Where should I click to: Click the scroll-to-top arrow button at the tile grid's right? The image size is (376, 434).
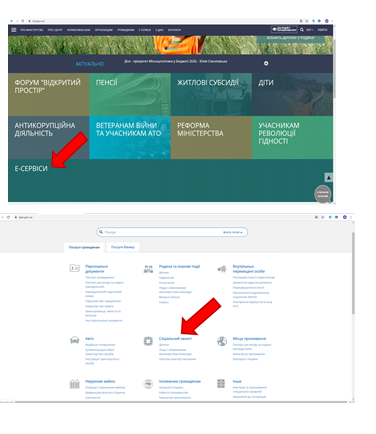[x=328, y=178]
